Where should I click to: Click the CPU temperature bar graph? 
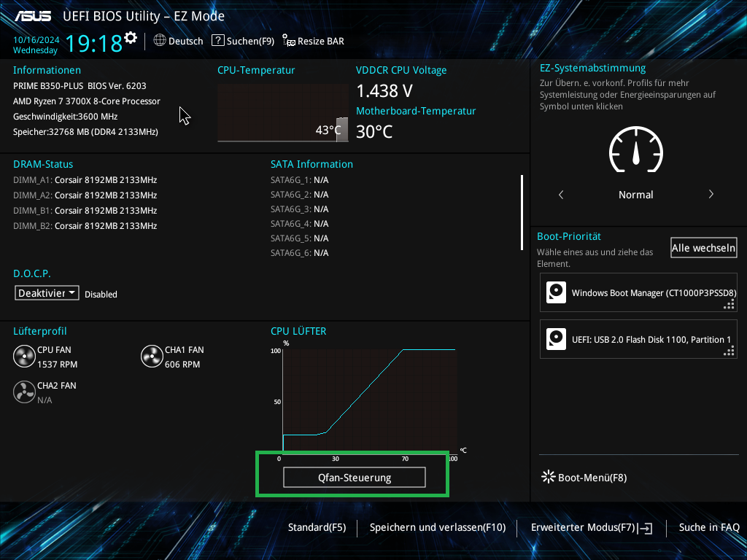point(283,113)
